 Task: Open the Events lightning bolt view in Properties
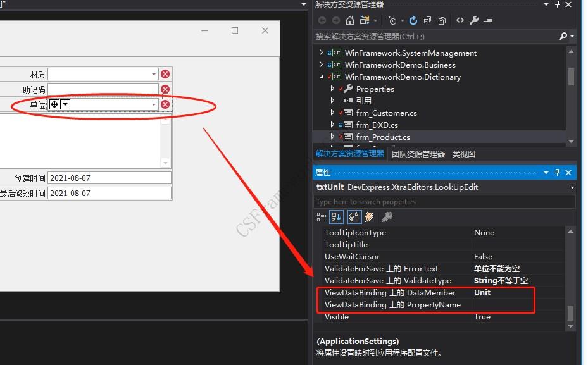(368, 217)
